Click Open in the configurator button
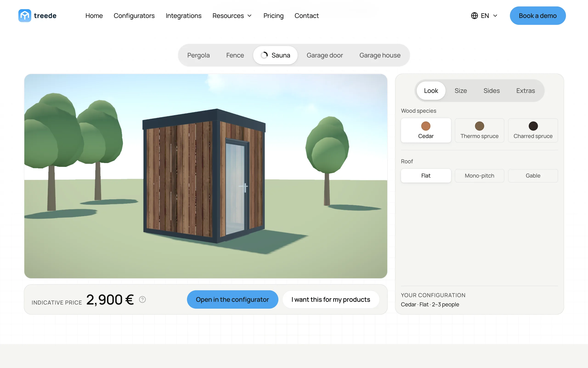Viewport: 588px width, 368px height. coord(232,299)
